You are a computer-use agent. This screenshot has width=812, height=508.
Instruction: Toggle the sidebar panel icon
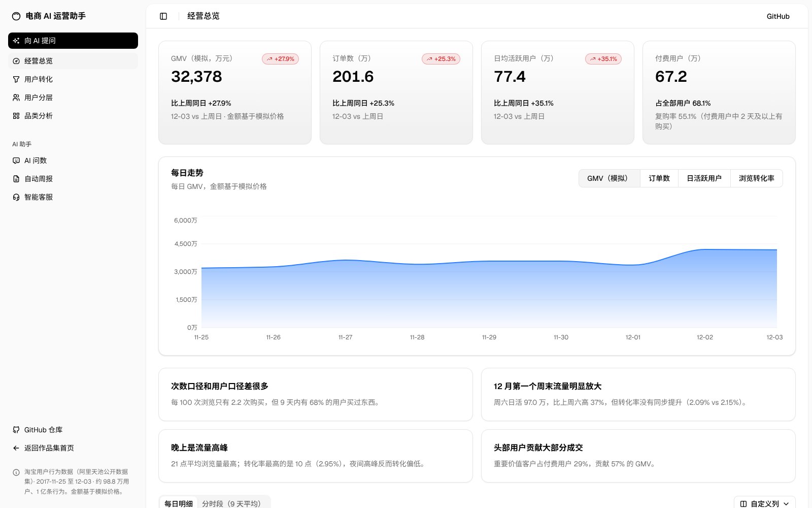[163, 16]
